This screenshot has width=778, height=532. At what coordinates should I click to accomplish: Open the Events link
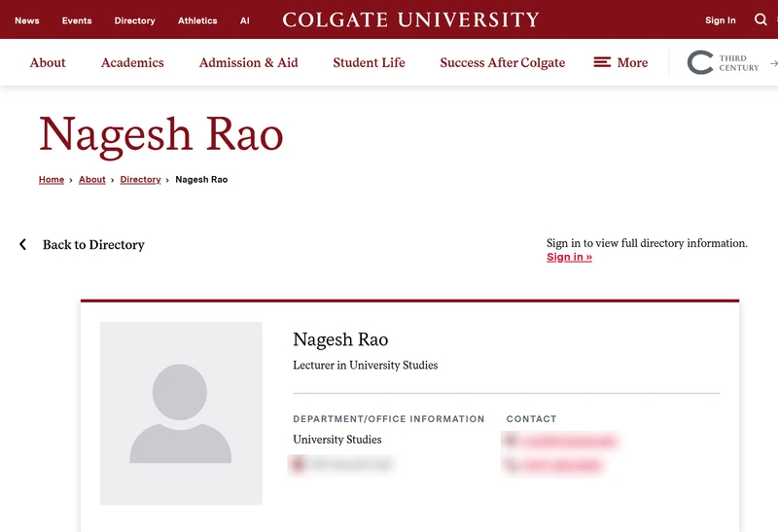tap(77, 20)
